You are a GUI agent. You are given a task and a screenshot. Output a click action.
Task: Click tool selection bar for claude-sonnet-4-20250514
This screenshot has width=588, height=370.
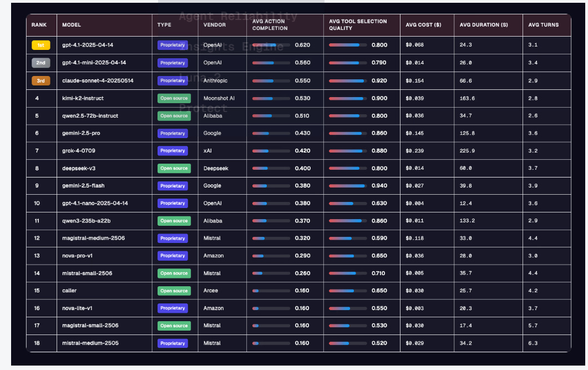348,80
